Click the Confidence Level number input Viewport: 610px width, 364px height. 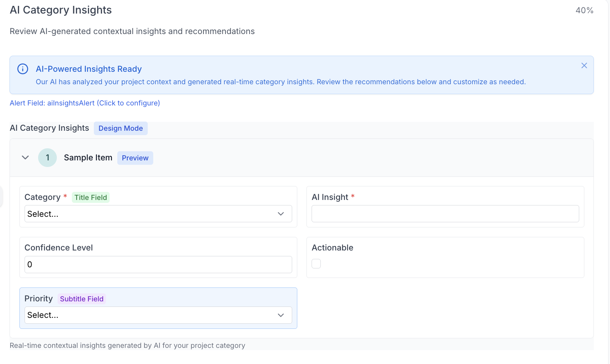point(158,264)
